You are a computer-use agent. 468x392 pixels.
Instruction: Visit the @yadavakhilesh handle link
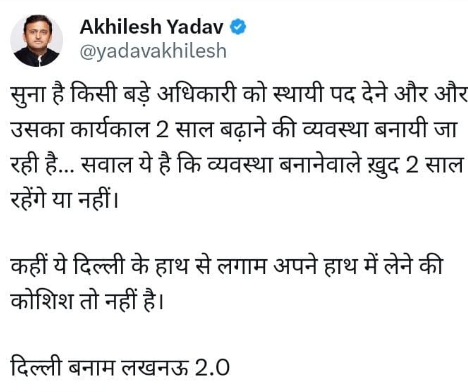point(153,51)
